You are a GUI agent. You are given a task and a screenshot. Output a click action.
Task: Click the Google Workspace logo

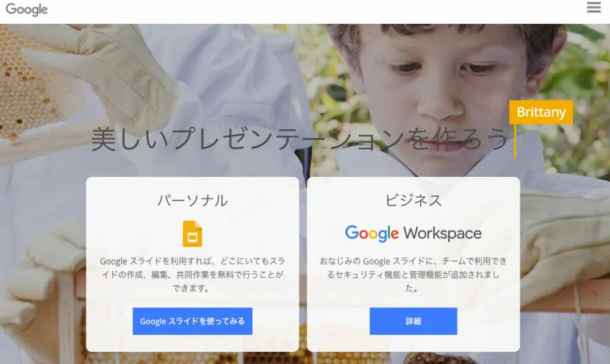point(413,234)
